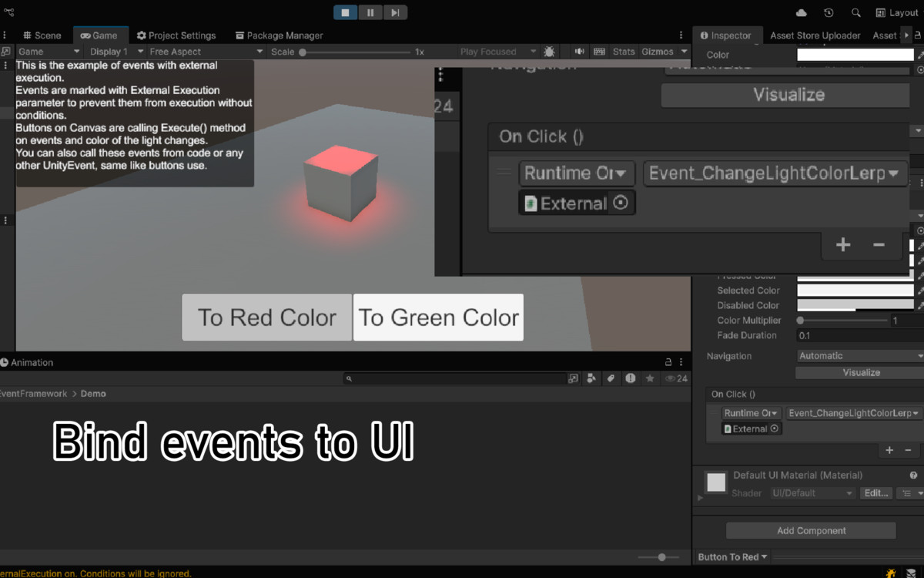This screenshot has height=578, width=924.
Task: Open the Runtime Only dropdown under On Click
Action: (576, 173)
